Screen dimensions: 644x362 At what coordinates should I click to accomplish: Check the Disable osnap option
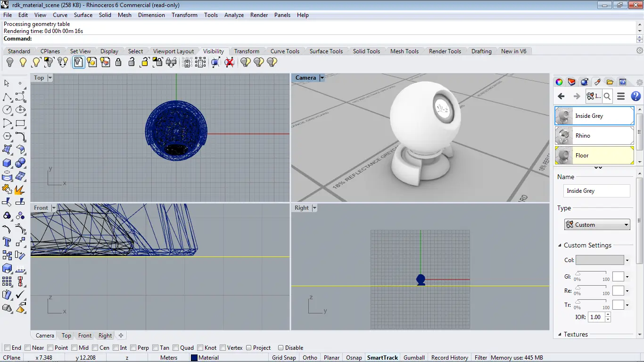[281, 348]
